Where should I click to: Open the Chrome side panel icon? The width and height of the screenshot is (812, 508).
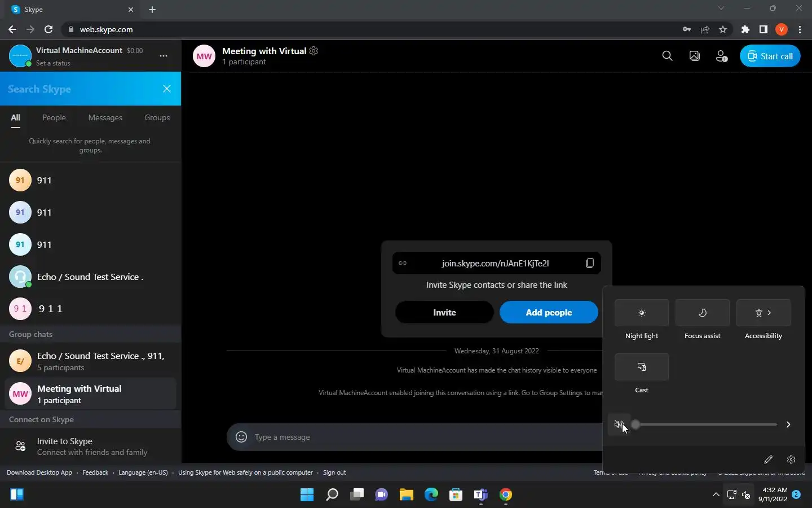(764, 29)
